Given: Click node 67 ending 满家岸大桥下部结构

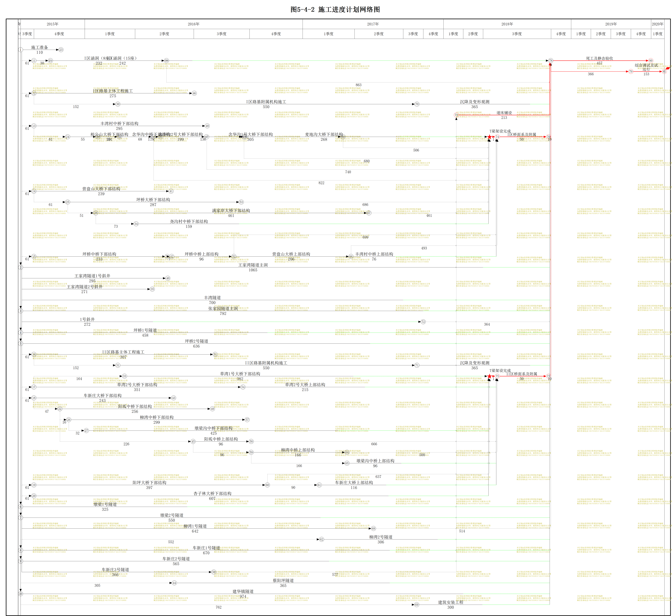Looking at the screenshot, I should [x=369, y=213].
